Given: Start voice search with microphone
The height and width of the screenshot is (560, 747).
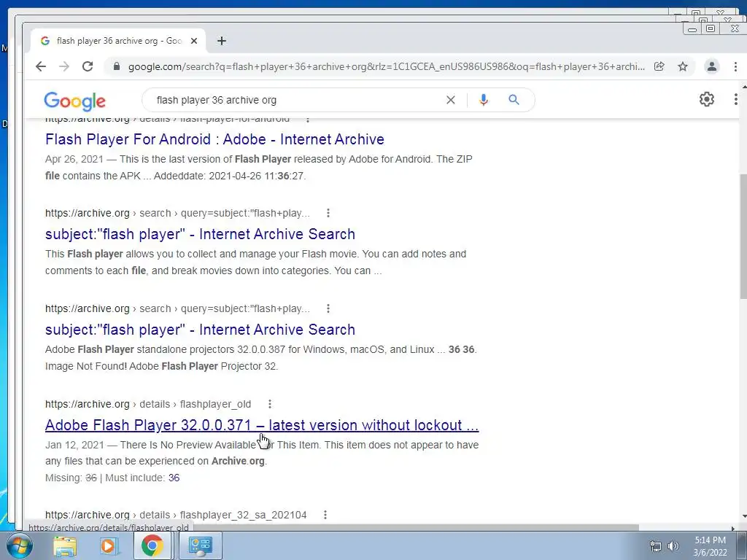Looking at the screenshot, I should (484, 100).
